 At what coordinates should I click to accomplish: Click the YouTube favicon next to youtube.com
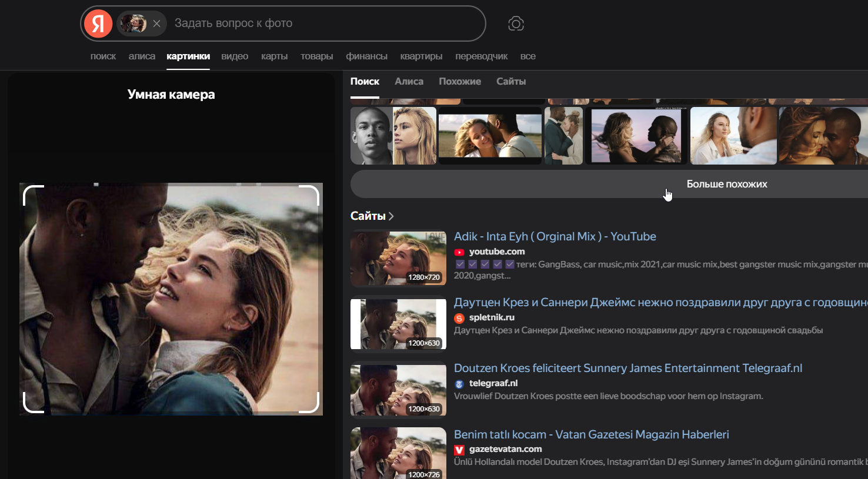(459, 252)
